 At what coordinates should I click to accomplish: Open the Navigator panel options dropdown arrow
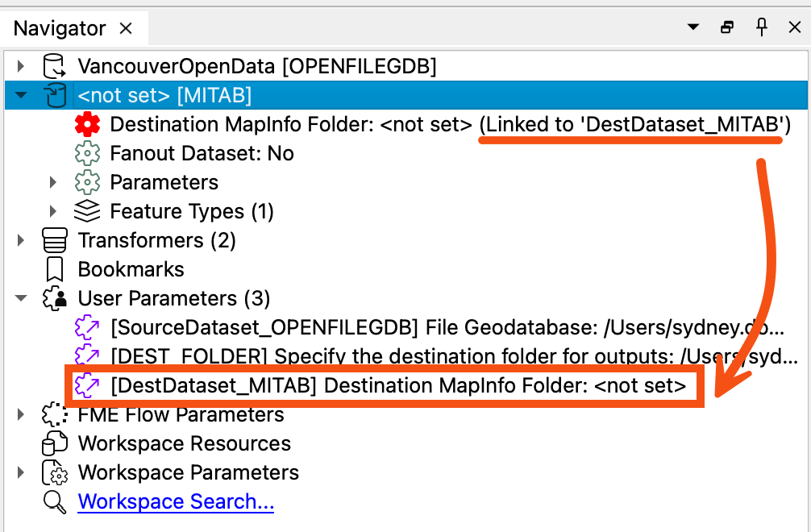pyautogui.click(x=693, y=27)
